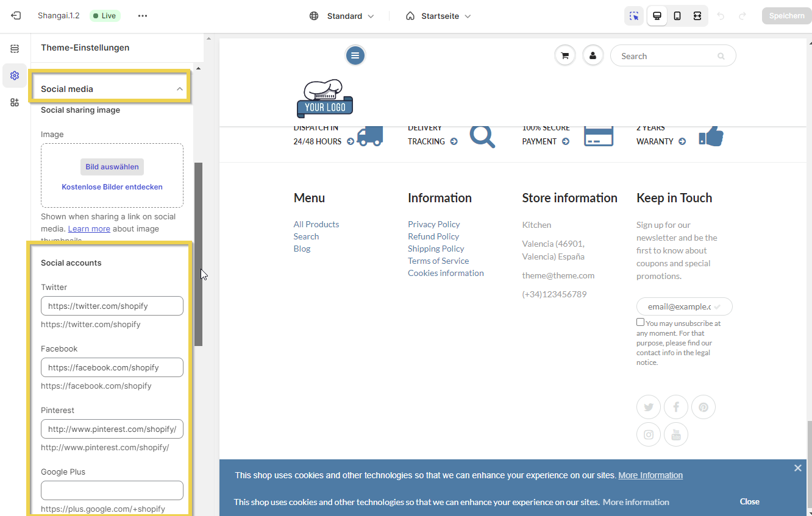This screenshot has width=812, height=516.
Task: Switch to fullscreen preview icon
Action: click(697, 16)
